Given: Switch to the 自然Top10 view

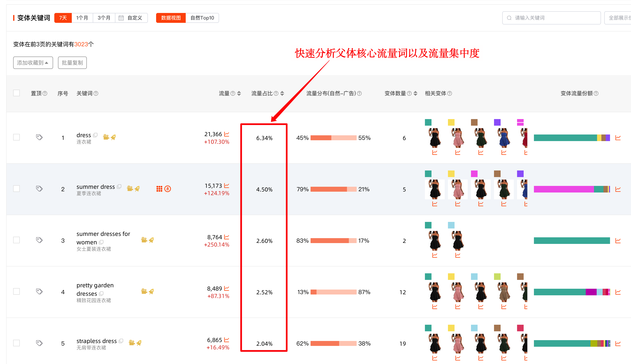Looking at the screenshot, I should [202, 18].
